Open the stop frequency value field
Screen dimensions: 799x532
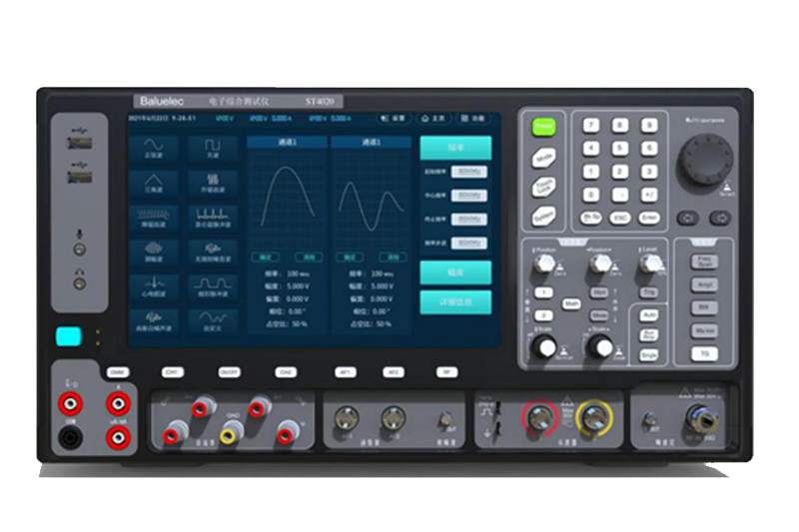coord(467,220)
